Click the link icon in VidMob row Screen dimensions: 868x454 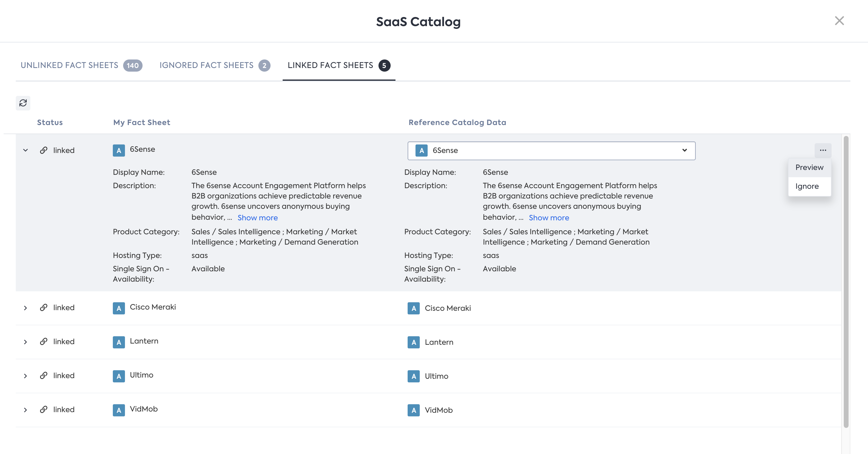(x=43, y=409)
